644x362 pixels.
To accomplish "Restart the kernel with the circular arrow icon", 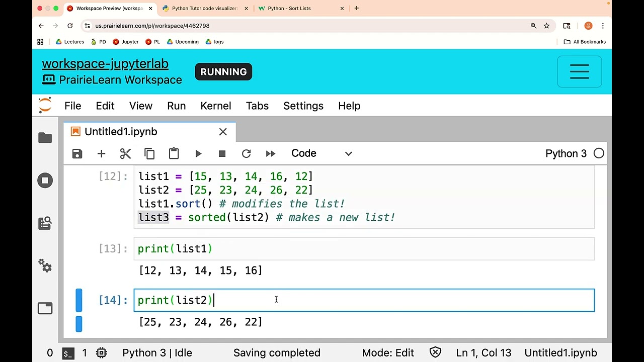I will pos(246,153).
